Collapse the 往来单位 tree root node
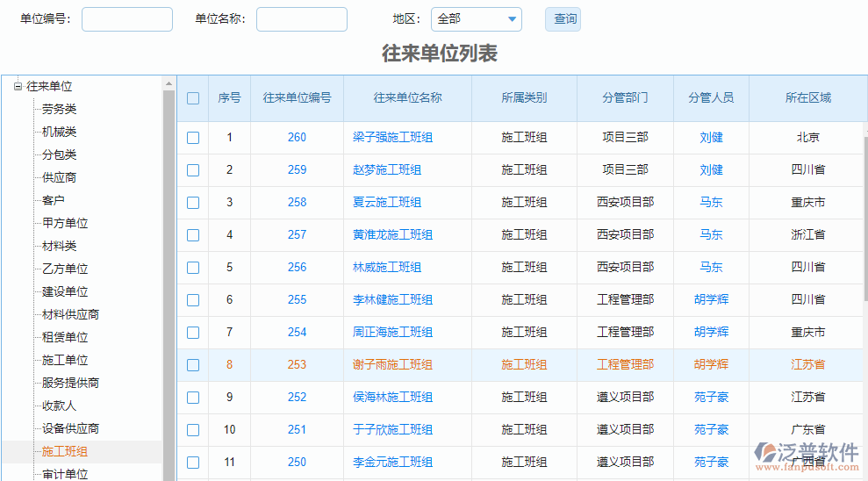 pos(18,86)
